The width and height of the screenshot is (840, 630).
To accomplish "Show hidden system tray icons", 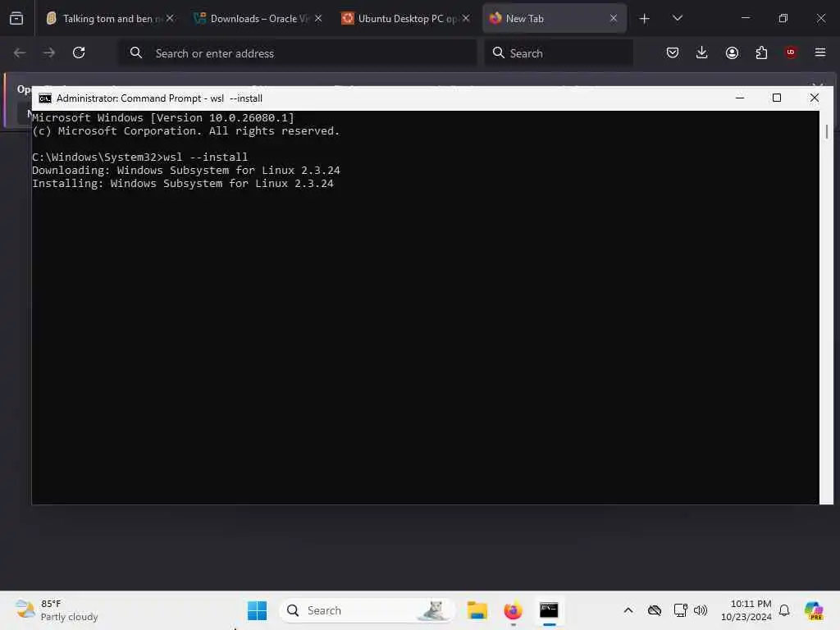I will tap(628, 610).
